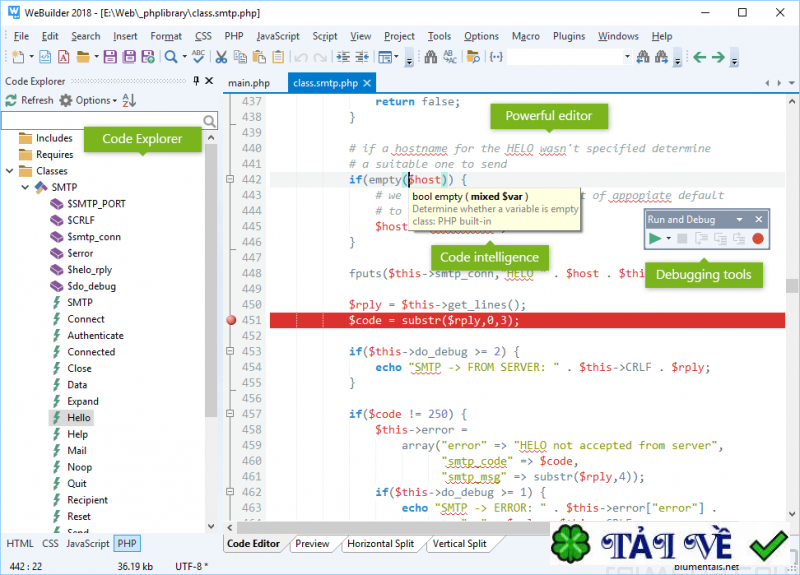Switch to the main.php tab
The image size is (800, 575).
(249, 83)
